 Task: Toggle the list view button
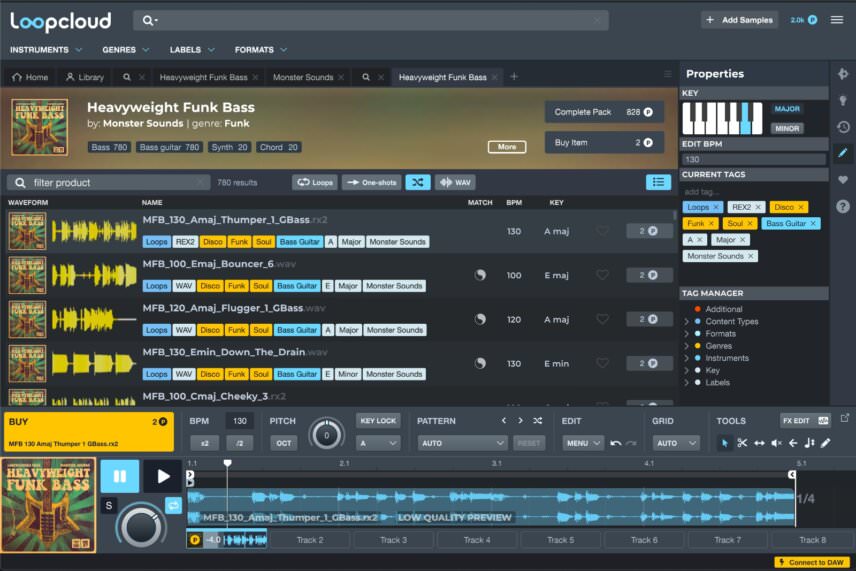pos(658,182)
